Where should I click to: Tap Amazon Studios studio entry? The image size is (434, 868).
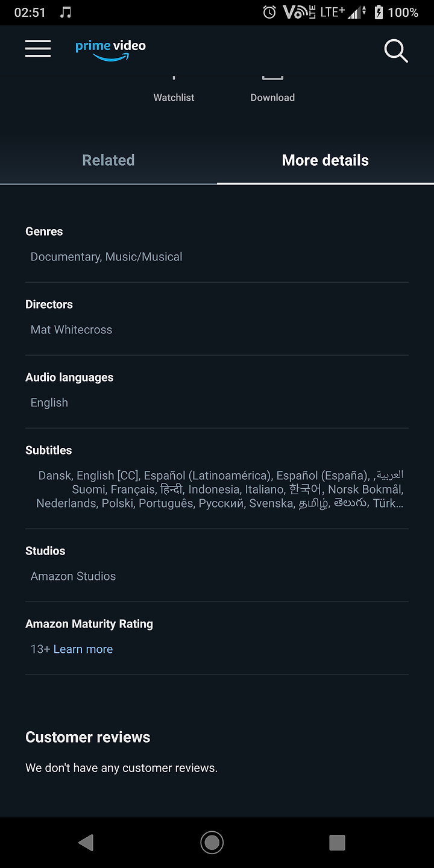tap(74, 576)
